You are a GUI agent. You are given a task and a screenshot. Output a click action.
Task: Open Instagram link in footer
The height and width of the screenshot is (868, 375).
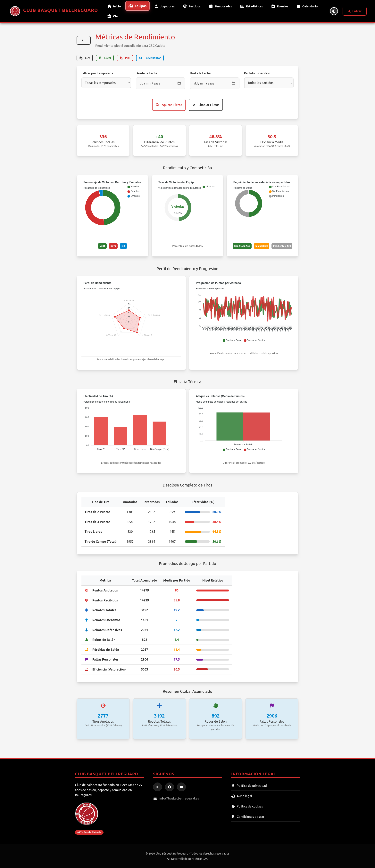157,787
